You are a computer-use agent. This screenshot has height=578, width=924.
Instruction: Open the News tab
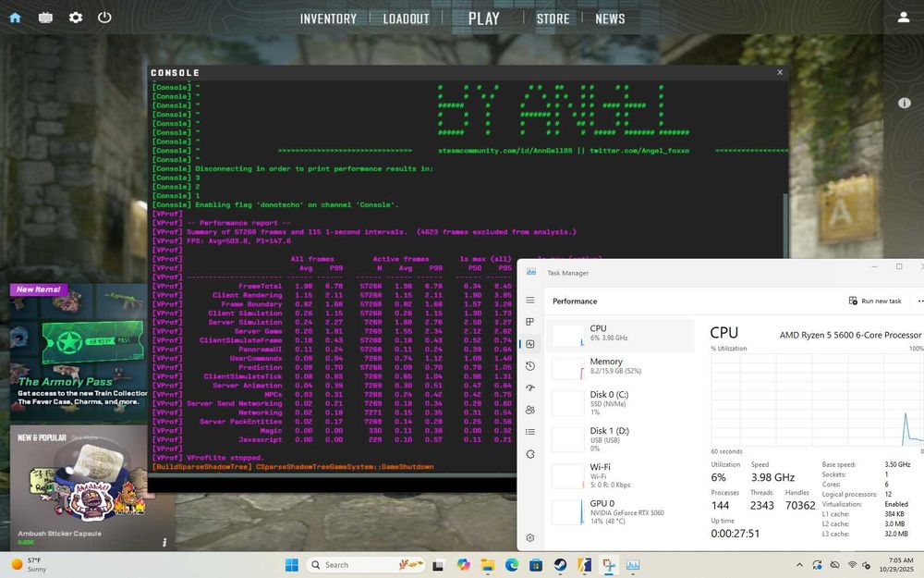click(x=610, y=18)
